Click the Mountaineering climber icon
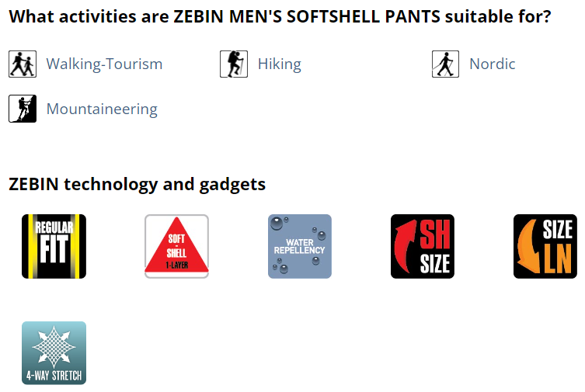 pos(23,109)
